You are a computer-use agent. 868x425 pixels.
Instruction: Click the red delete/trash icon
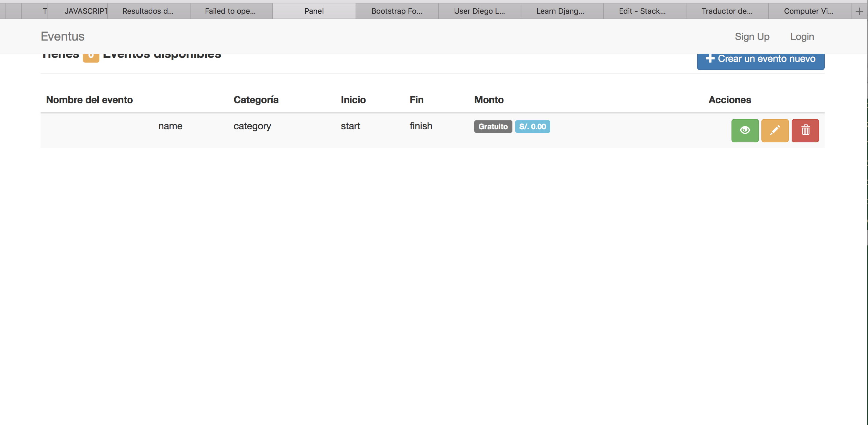click(806, 130)
